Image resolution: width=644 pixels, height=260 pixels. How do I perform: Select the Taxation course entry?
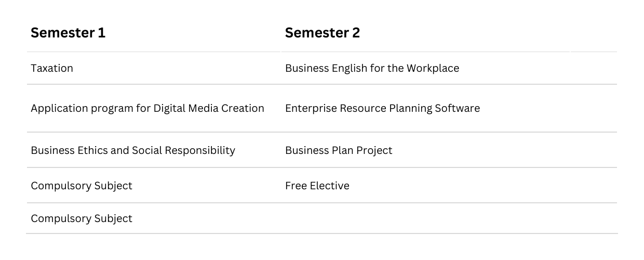52,68
